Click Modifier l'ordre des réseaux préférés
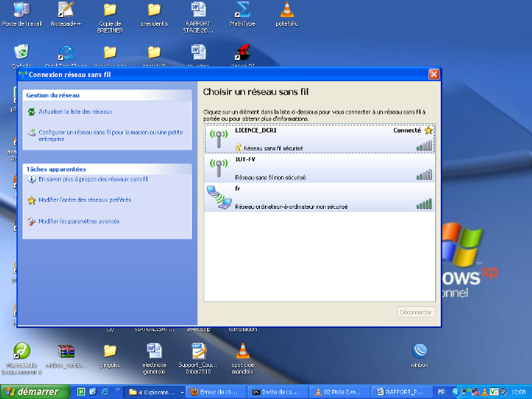 tap(84, 200)
